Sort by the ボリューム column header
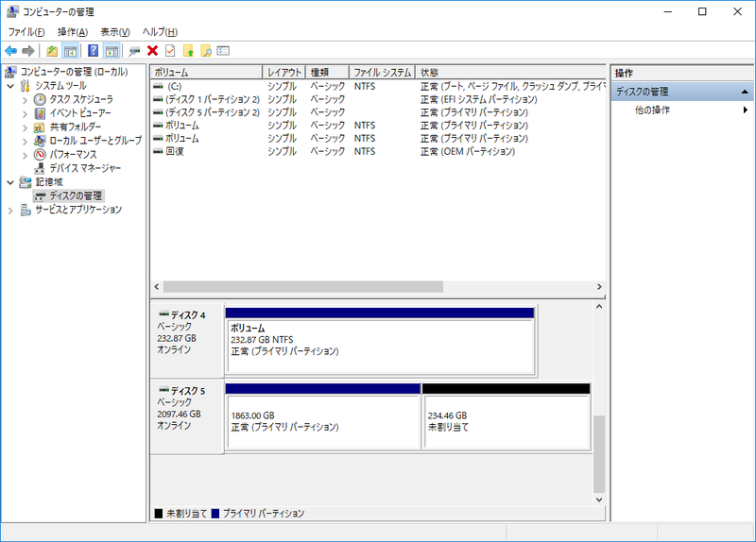756x542 pixels. pos(206,73)
